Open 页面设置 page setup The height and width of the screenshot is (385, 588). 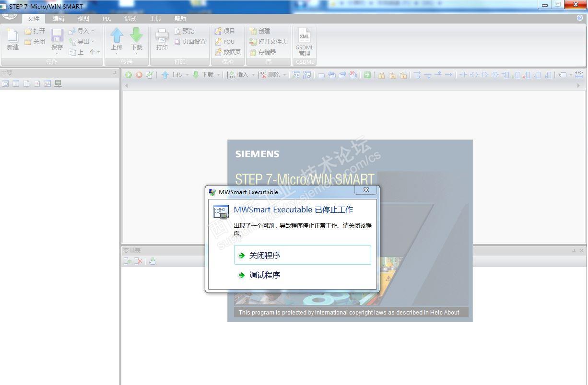click(x=190, y=42)
